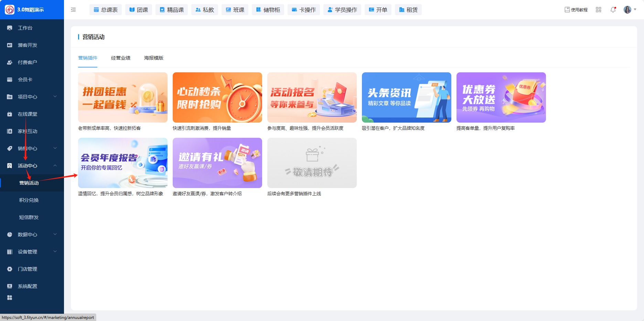Expand the 数据中心 menu arrow
Image resolution: width=644 pixels, height=321 pixels.
(55, 235)
